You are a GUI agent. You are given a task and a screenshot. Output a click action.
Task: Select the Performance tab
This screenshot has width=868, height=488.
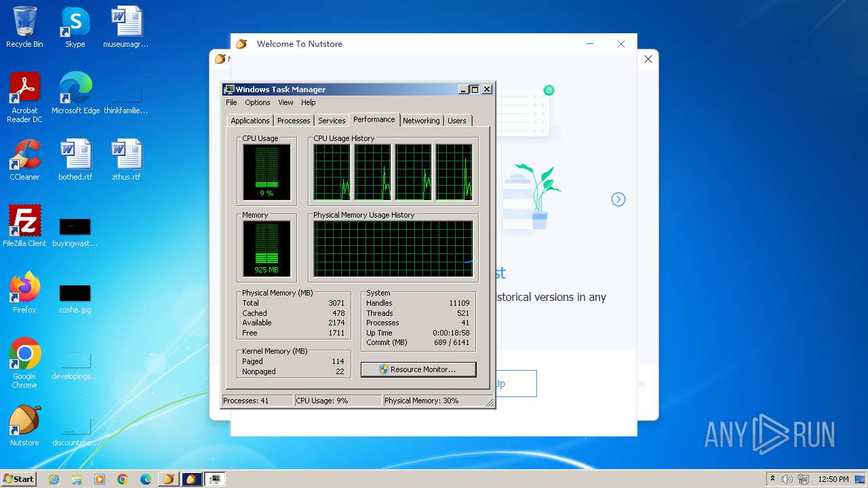[374, 119]
